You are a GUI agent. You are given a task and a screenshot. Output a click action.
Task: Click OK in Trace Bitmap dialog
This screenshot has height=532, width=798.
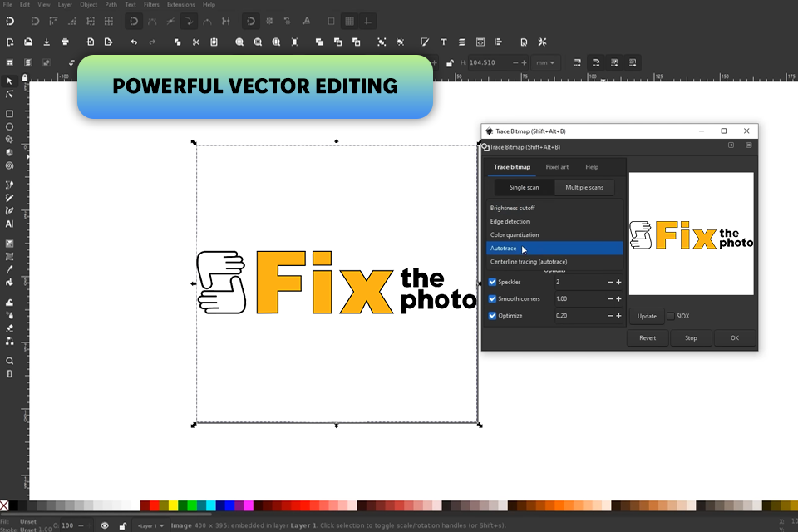click(x=734, y=338)
